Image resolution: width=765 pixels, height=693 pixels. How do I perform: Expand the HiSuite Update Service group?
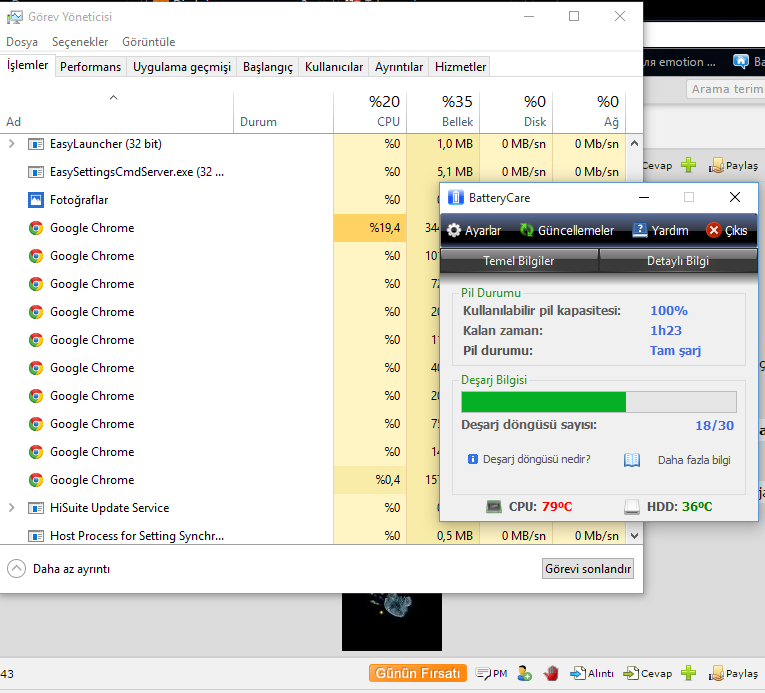[12, 508]
